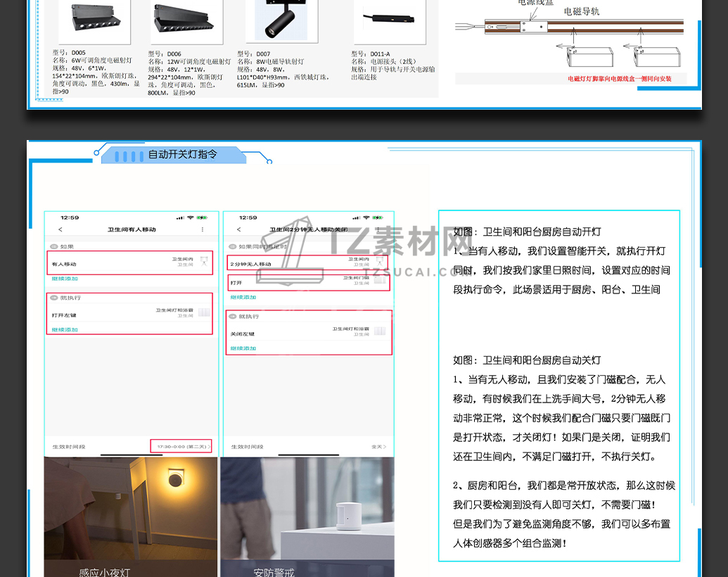Open the 17:30-0:00 (第二天) time period setting
This screenshot has height=577, width=728.
coord(181,446)
